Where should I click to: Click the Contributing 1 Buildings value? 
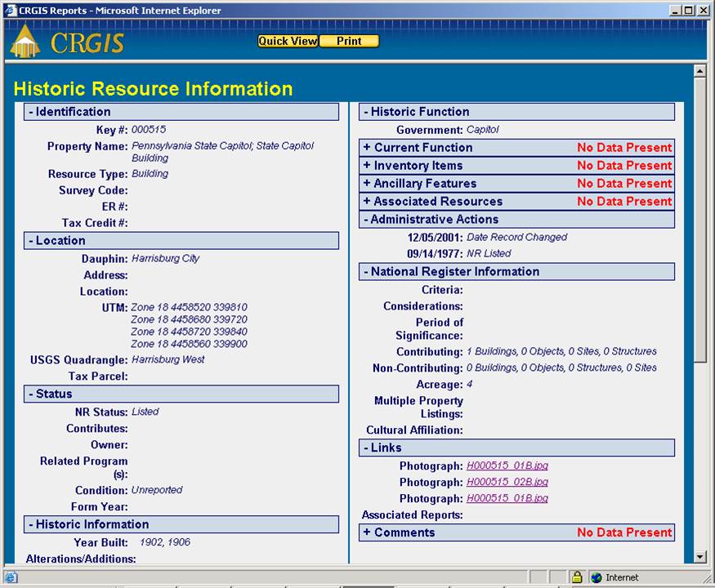click(x=561, y=351)
